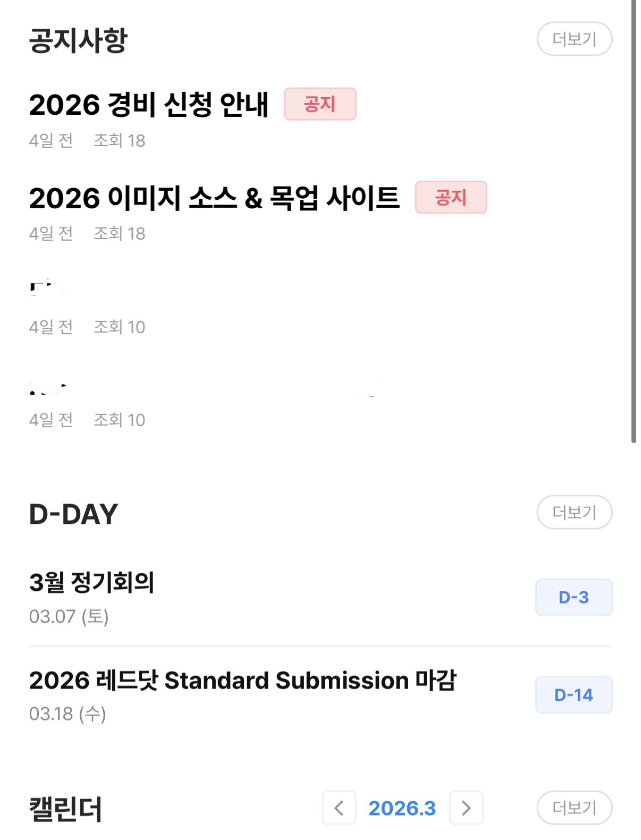
Task: Click 더보기 button beside 공지사항 heading
Action: (x=574, y=39)
